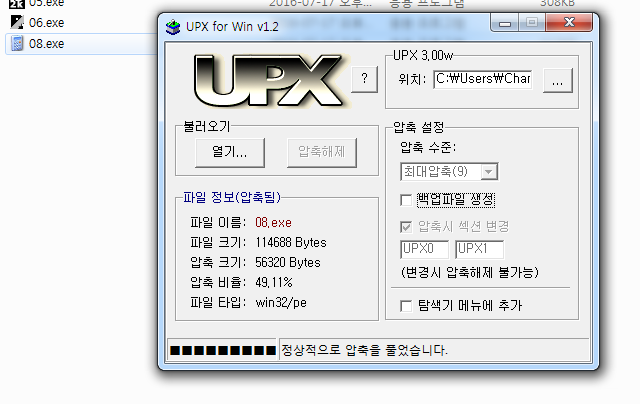Screen dimensions: 640x404
Task: Minimize the UPX for Win window
Action: [504, 23]
